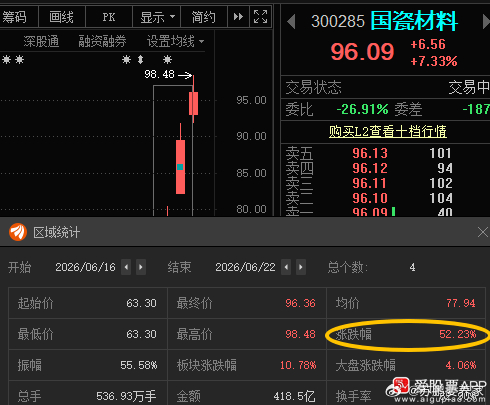Open the PK comparison tool
490x405 pixels.
(109, 16)
